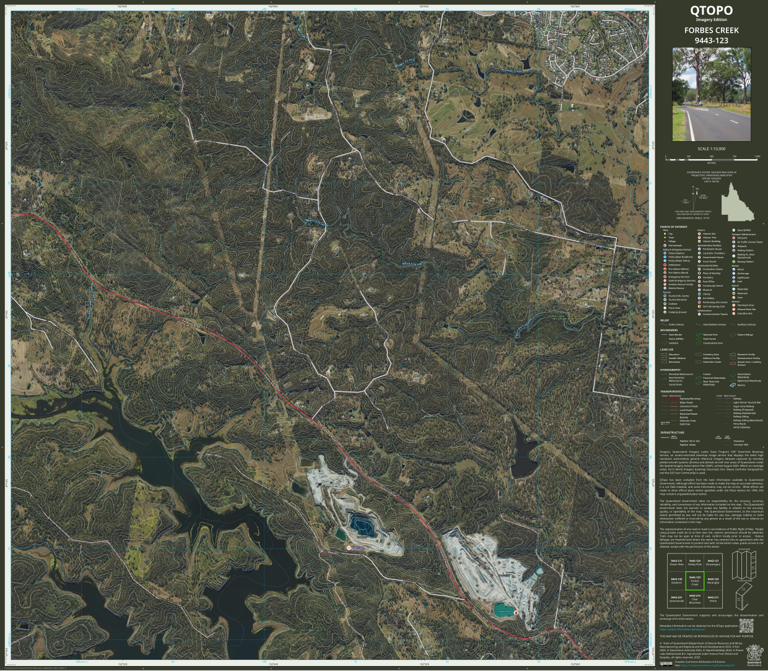Click the 'HYDROGRAPHY' legend heading

pyautogui.click(x=670, y=370)
